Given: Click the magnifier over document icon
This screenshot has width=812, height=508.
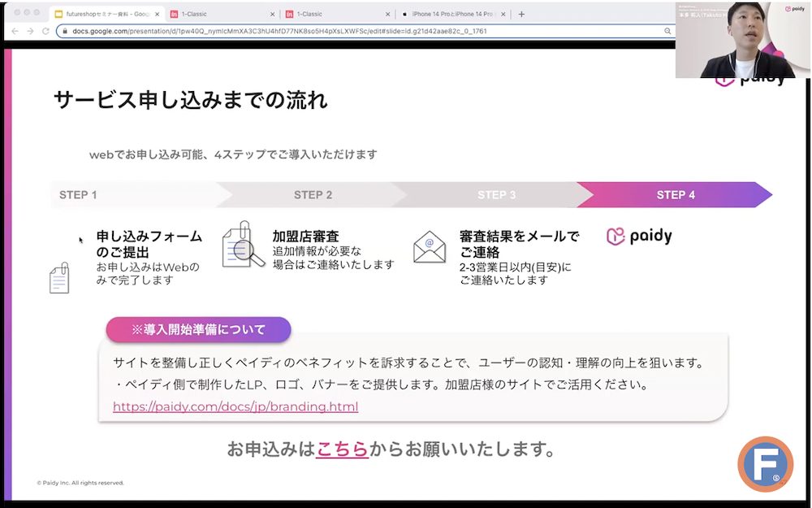Looking at the screenshot, I should [x=243, y=245].
